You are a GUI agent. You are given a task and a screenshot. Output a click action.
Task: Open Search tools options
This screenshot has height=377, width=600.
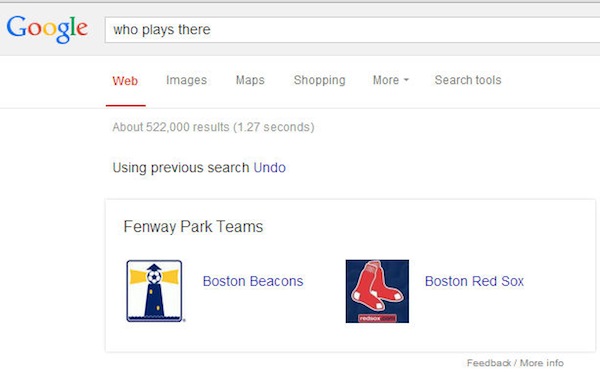coord(468,80)
